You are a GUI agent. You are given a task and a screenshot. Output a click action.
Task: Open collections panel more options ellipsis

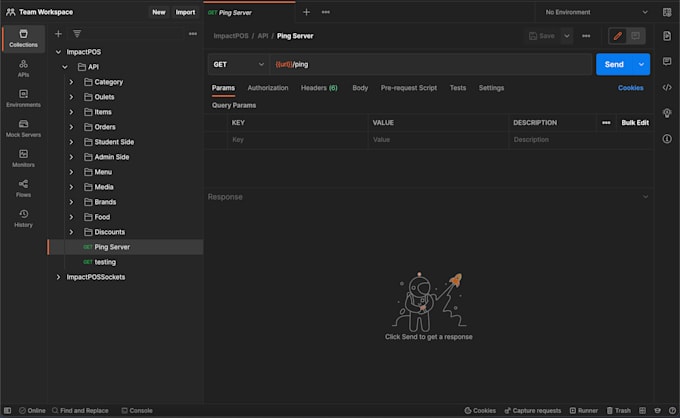[193, 34]
